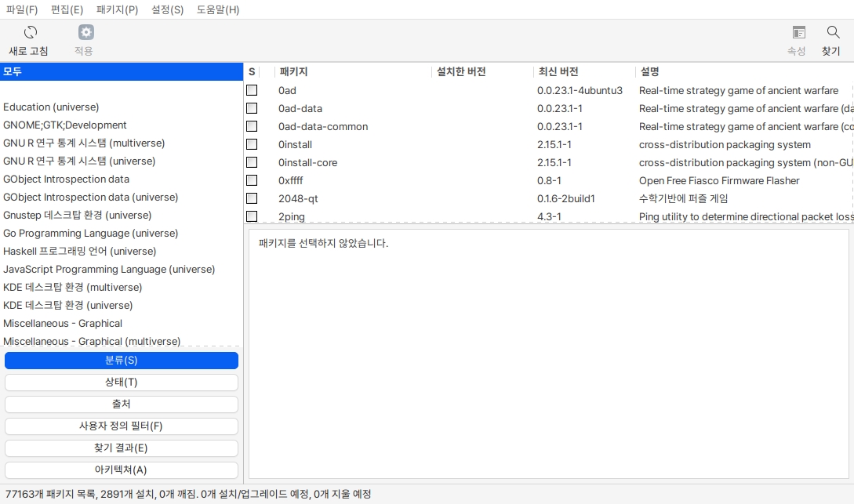This screenshot has height=504, width=854.
Task: Check the 0xffff package box
Action: coord(252,180)
